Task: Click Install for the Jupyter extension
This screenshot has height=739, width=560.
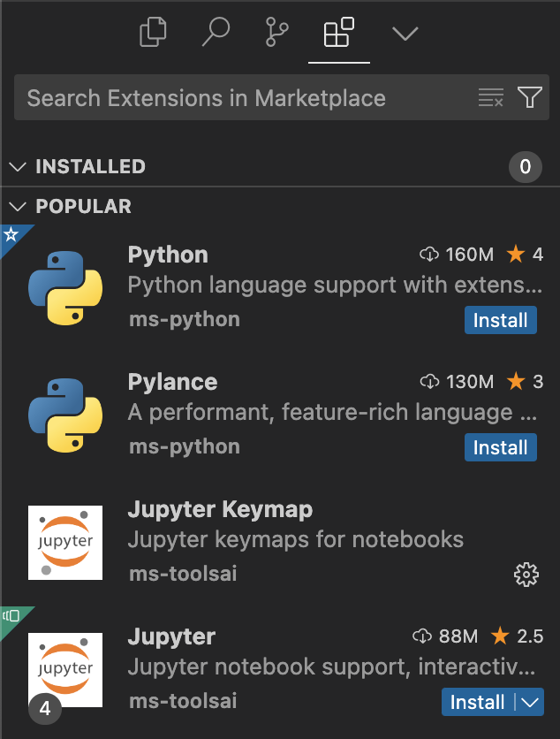Action: pos(477,702)
